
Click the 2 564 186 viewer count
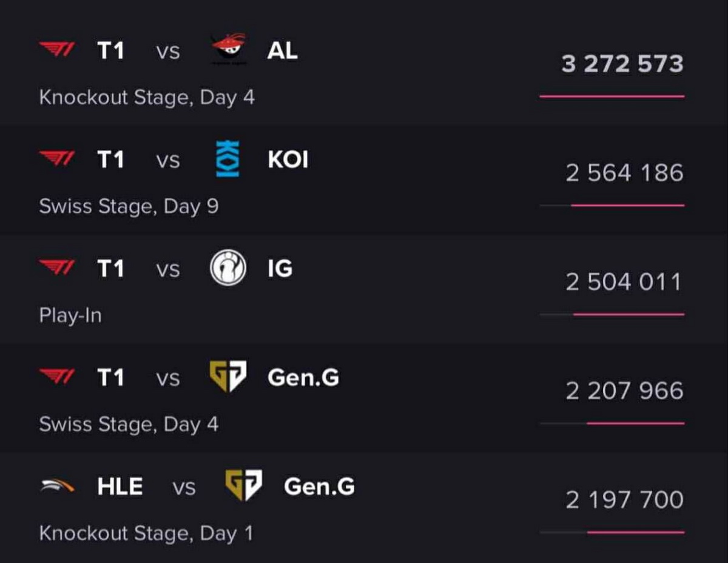tap(624, 173)
